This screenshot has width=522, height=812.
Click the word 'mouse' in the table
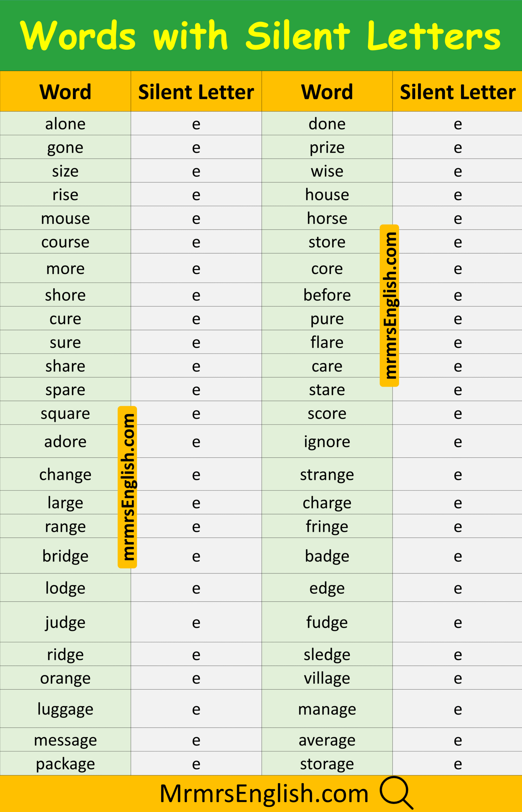[x=65, y=219]
